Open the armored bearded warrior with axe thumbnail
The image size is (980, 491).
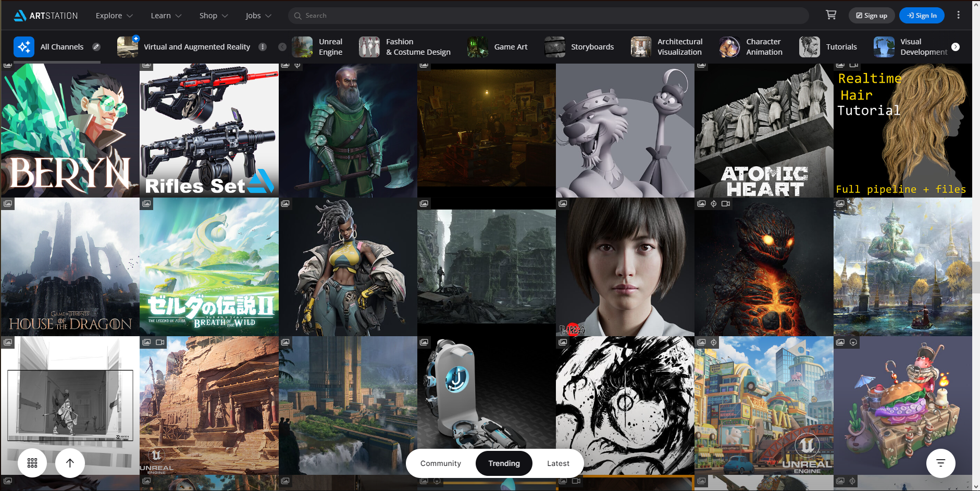pyautogui.click(x=348, y=130)
